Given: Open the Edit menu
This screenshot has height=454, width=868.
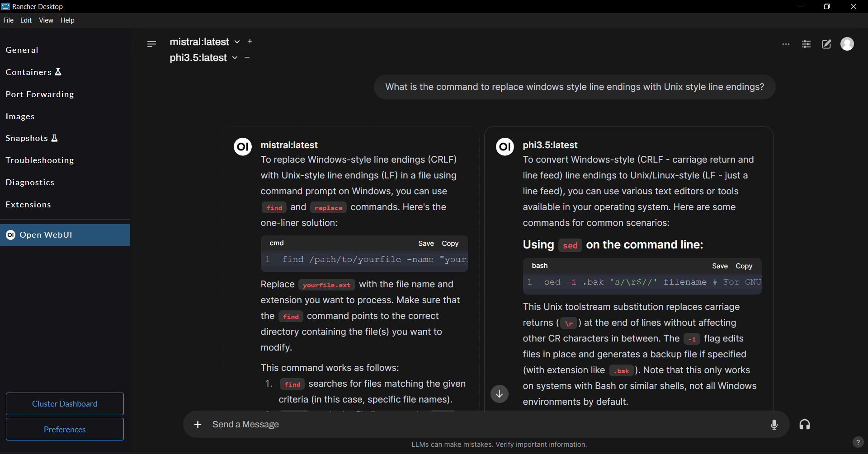Looking at the screenshot, I should coord(26,20).
